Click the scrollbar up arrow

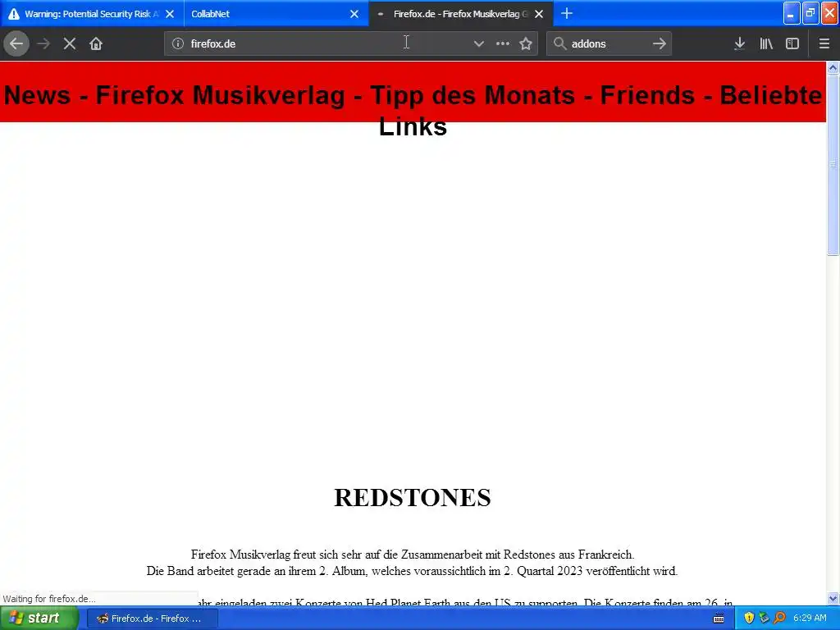(x=833, y=68)
